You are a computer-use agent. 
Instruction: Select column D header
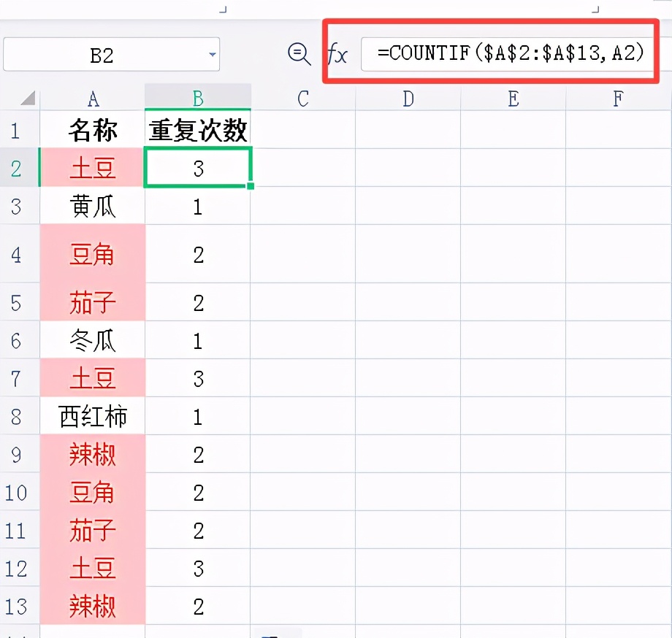pos(408,99)
